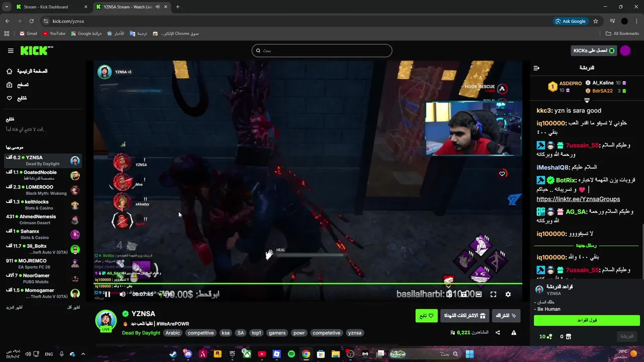Viewport: 644px width, 362px height.
Task: Open browse sidebar item
Action: [18, 85]
